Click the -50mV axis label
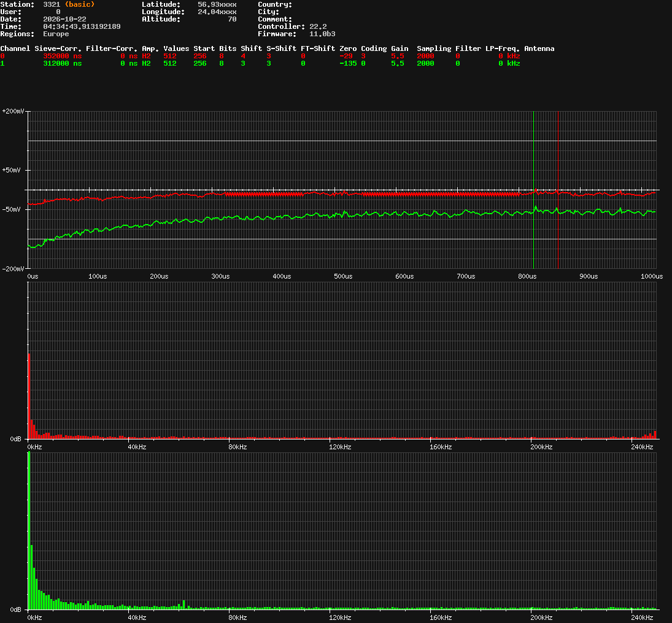 coord(11,210)
